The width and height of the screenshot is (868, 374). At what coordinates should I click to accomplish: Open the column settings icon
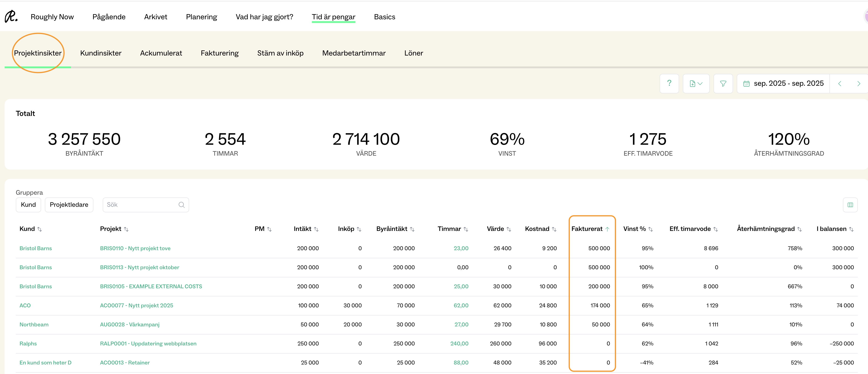(850, 205)
